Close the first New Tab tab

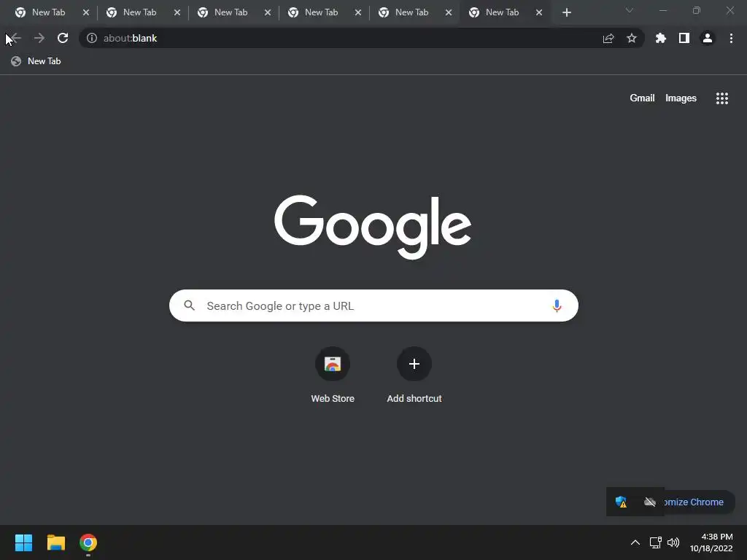click(86, 12)
